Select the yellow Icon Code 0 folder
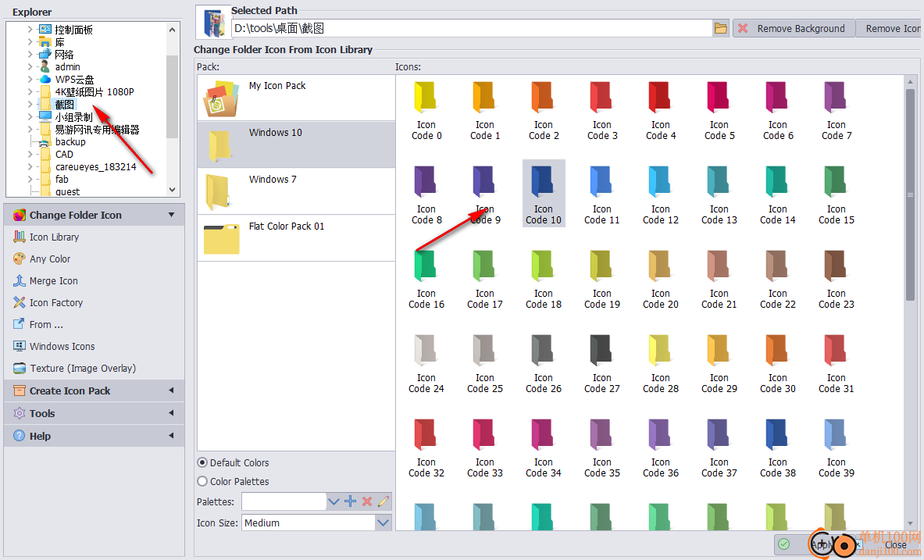The height and width of the screenshot is (560, 924). [426, 109]
